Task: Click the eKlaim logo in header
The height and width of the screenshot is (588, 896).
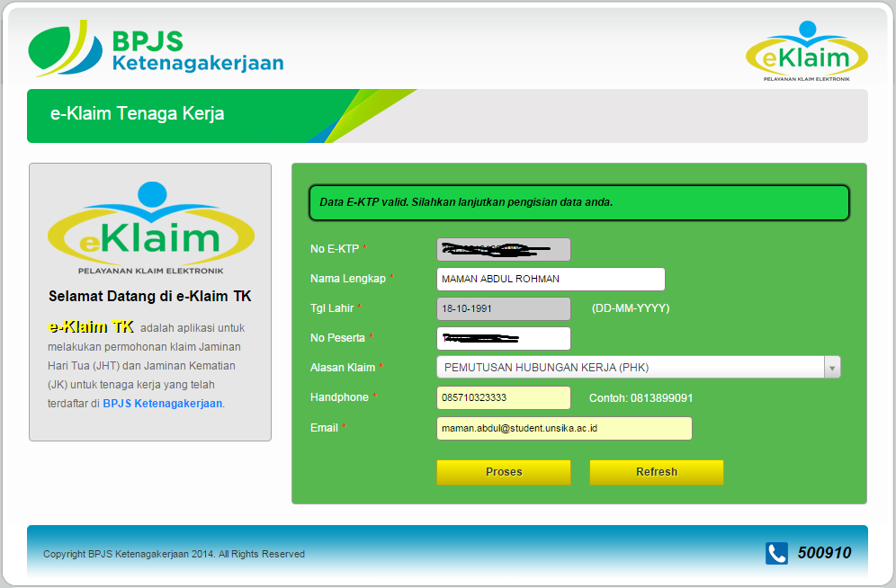Action: (x=806, y=51)
